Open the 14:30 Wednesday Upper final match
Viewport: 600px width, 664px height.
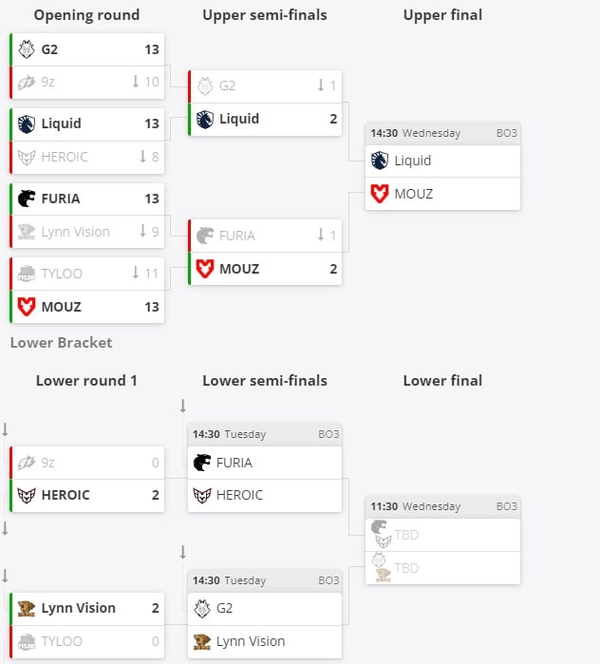pyautogui.click(x=444, y=133)
